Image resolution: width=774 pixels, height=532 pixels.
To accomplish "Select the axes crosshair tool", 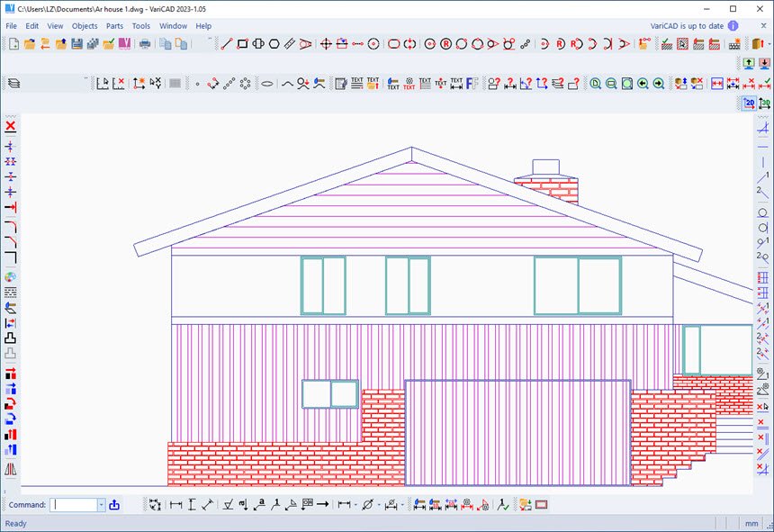I will (x=326, y=44).
